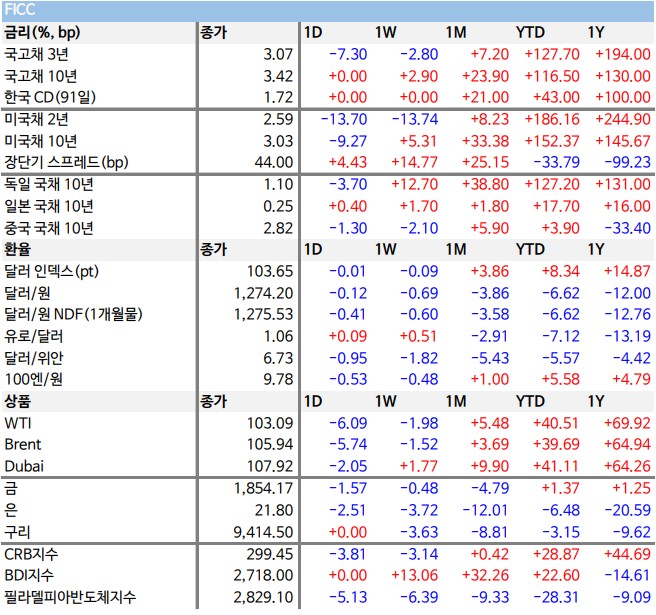Click BDI 1M value +32.26
Viewport: 656px width, 615px height.
(x=485, y=575)
